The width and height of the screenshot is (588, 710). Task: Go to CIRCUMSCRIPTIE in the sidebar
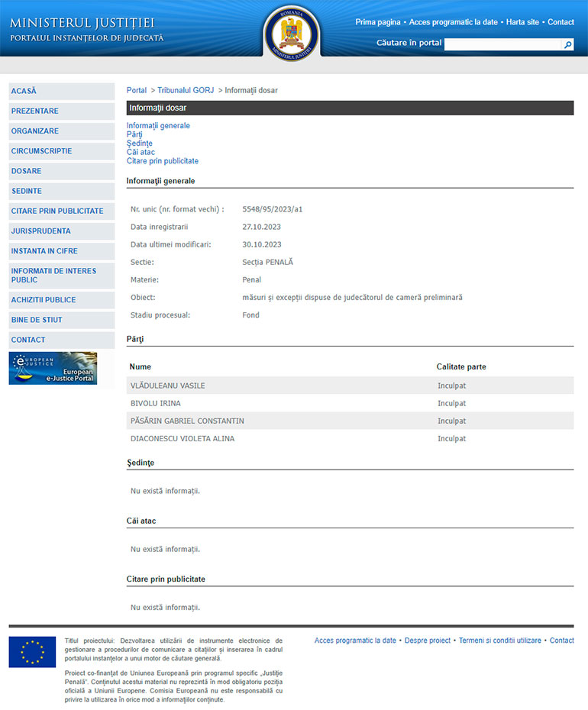point(62,151)
